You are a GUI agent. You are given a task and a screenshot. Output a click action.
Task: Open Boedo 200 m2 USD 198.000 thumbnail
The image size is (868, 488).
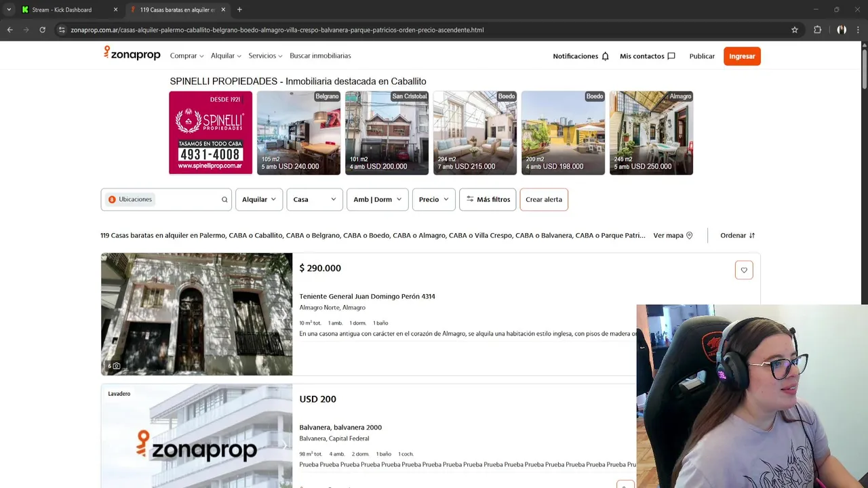[563, 133]
